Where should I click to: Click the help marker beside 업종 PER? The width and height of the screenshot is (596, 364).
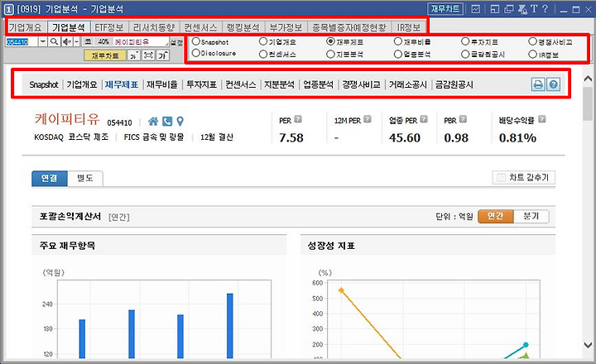424,119
